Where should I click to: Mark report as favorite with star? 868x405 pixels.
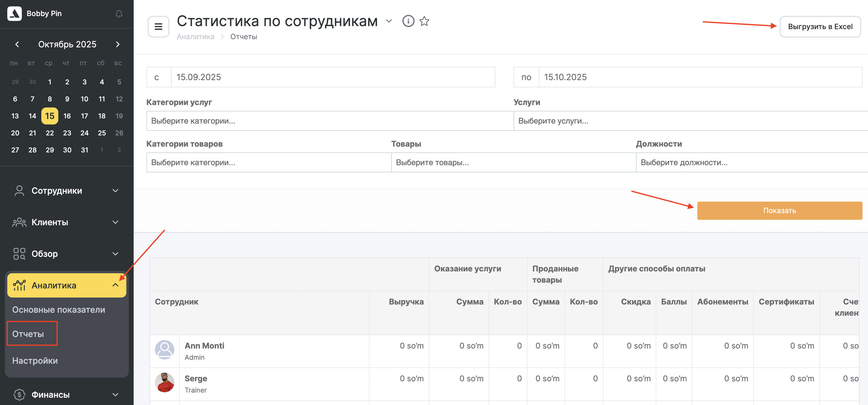tap(424, 21)
